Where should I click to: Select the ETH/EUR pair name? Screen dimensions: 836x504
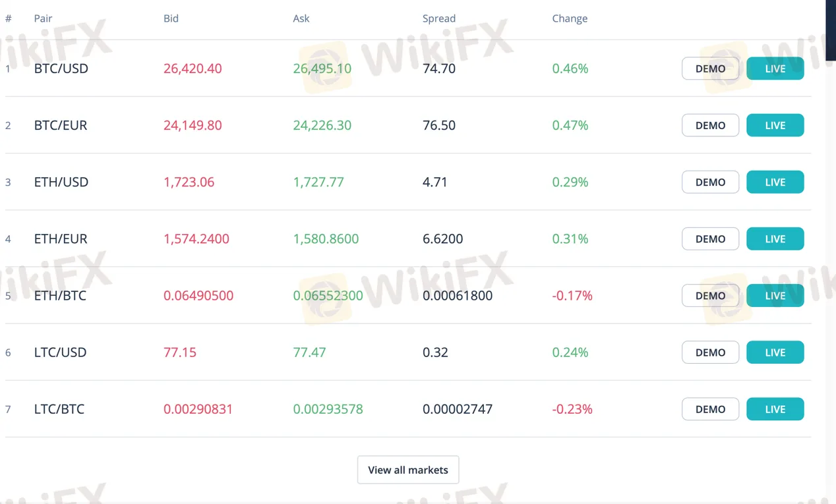pos(61,238)
